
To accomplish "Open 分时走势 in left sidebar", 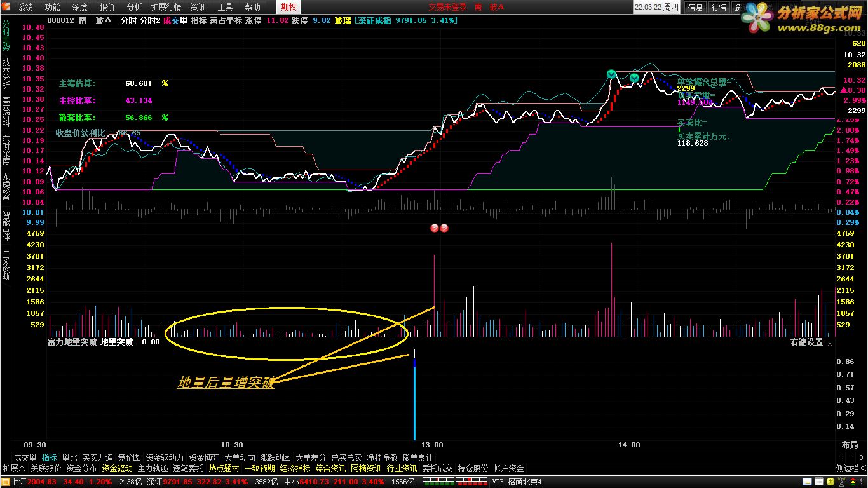I will point(6,36).
